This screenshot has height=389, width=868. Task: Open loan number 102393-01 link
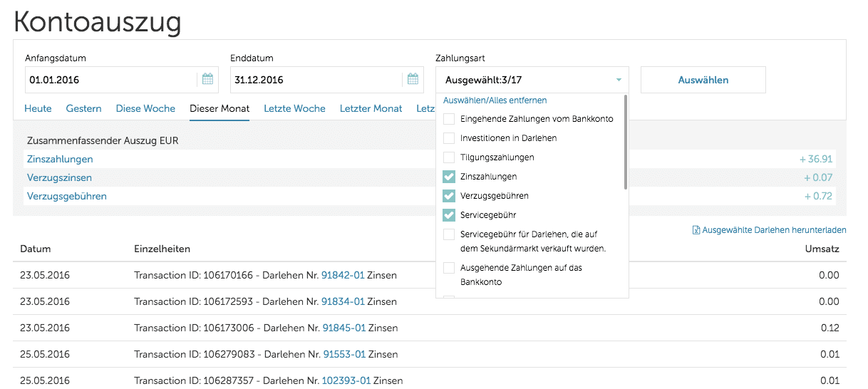[x=346, y=380]
